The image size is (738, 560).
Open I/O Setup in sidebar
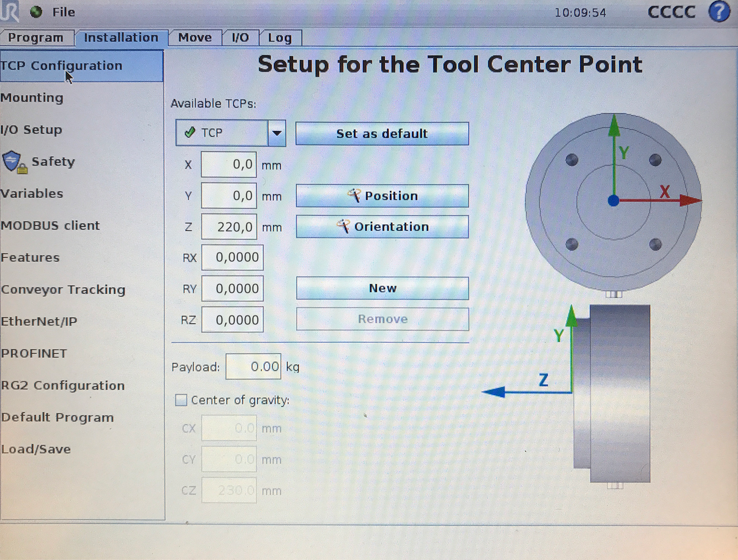[x=31, y=130]
